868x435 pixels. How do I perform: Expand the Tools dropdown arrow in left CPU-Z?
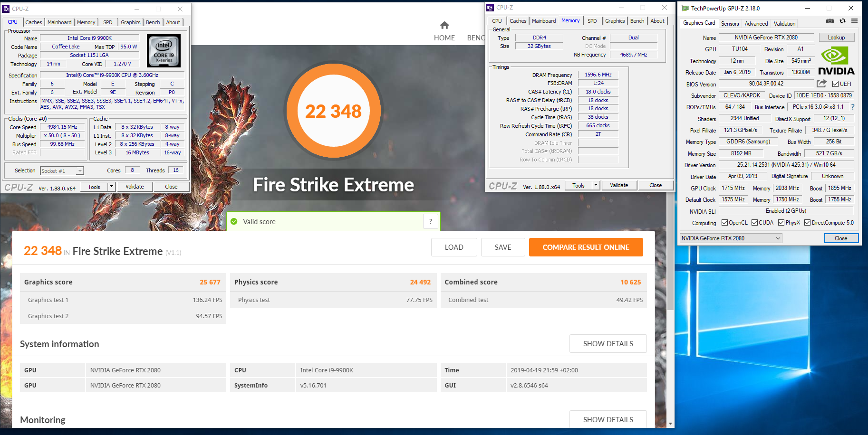click(112, 187)
